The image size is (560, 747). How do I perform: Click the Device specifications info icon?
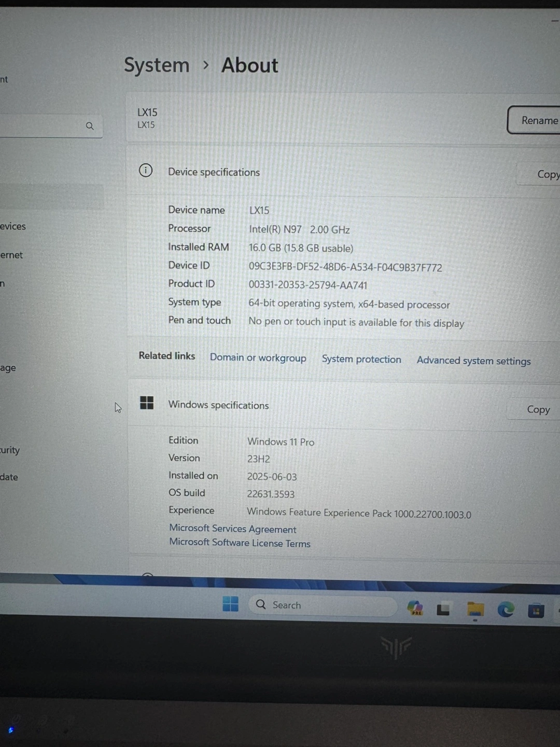146,170
